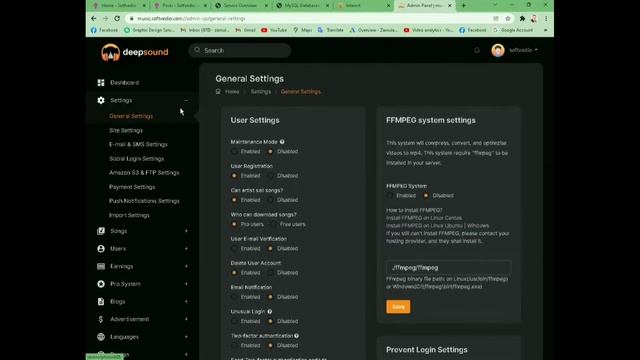The height and width of the screenshot is (360, 640).
Task: Click the browser back arrow
Action: point(93,18)
